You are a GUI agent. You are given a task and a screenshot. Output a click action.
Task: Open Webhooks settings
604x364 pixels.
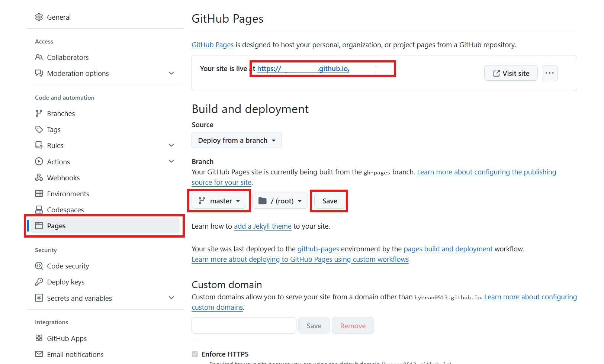tap(105, 178)
